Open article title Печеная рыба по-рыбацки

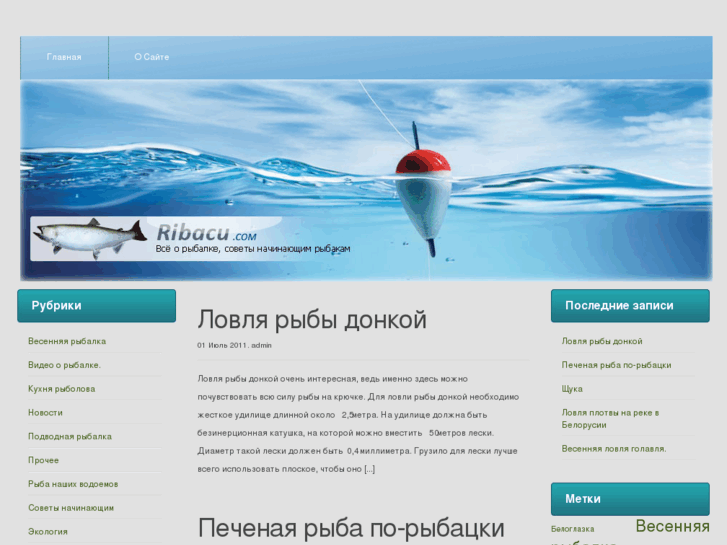click(x=351, y=528)
